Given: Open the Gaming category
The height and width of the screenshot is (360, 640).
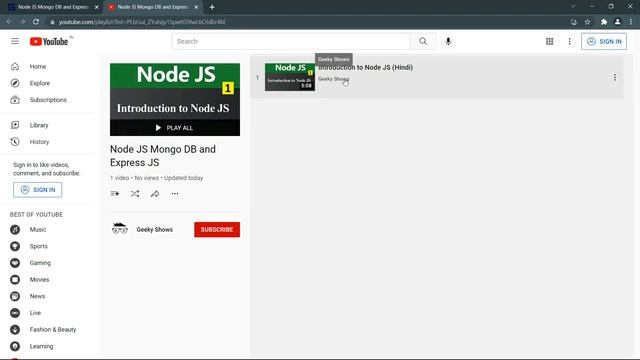Looking at the screenshot, I should pos(40,263).
